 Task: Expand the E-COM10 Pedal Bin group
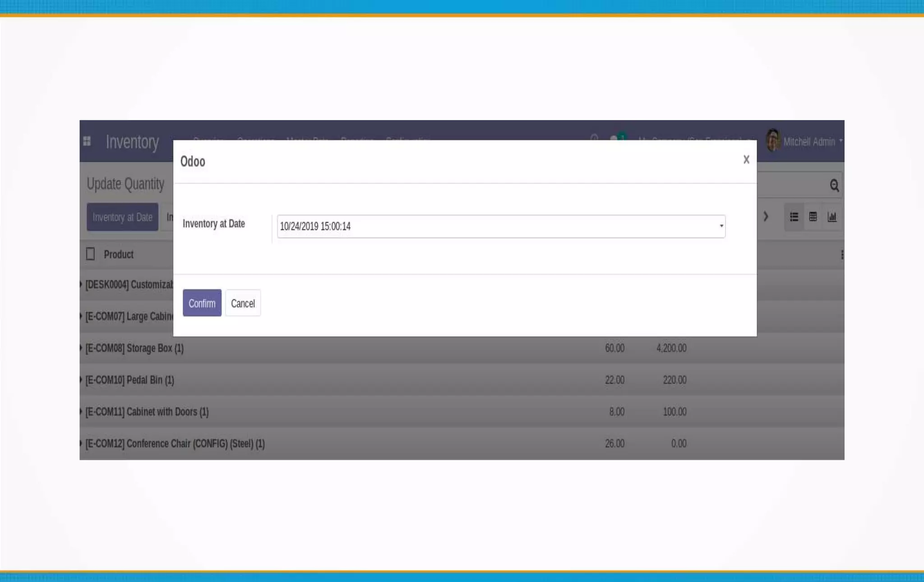click(129, 380)
